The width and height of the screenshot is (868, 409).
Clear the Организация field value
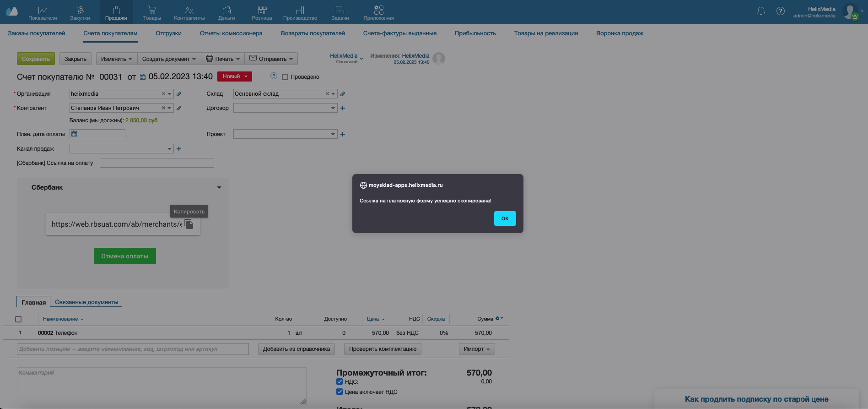[x=163, y=94]
